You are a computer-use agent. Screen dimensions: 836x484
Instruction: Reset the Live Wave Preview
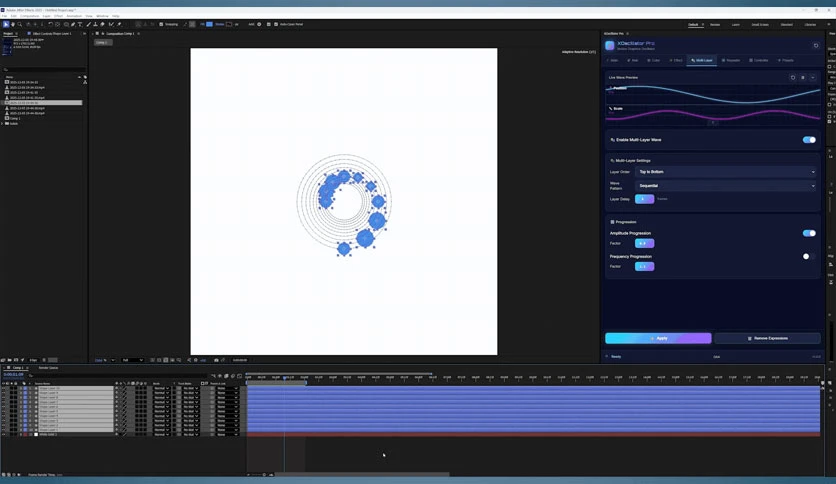[793, 77]
